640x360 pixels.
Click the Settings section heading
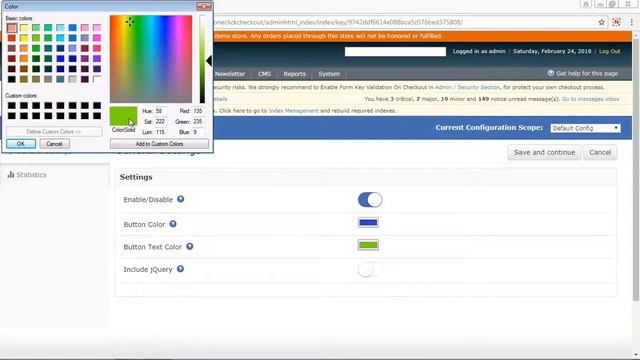point(136,177)
